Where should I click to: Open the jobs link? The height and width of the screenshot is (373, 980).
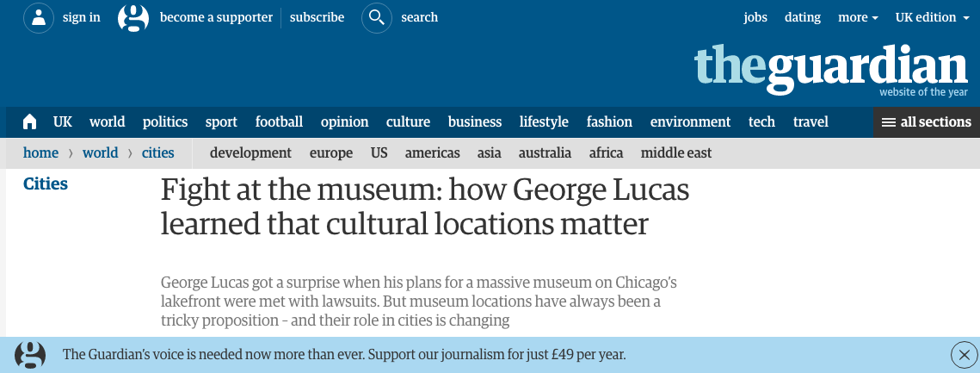[x=755, y=17]
